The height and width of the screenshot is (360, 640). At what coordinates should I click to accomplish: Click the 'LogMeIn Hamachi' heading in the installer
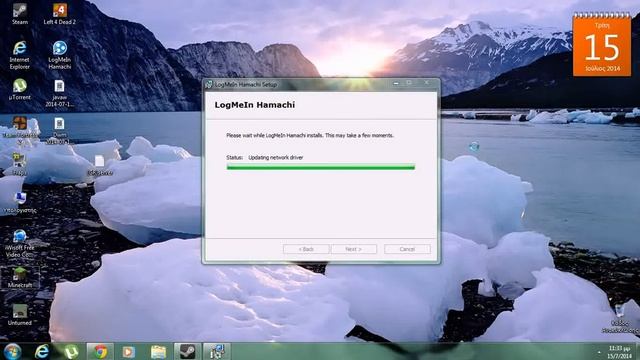click(x=255, y=105)
